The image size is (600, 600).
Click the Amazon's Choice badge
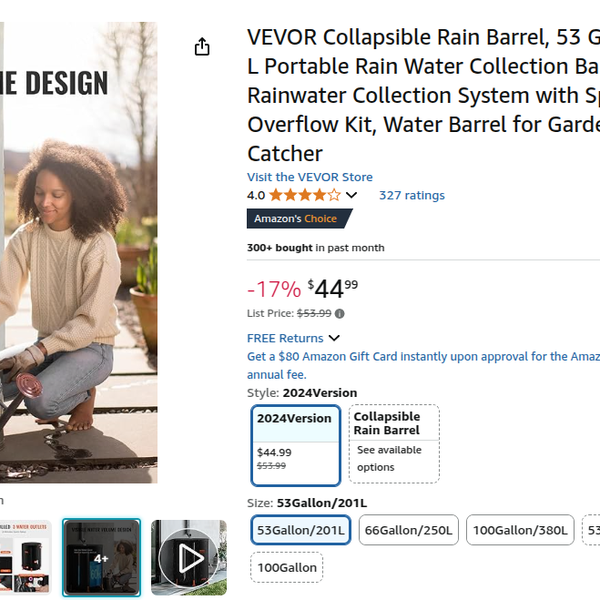[x=296, y=219]
